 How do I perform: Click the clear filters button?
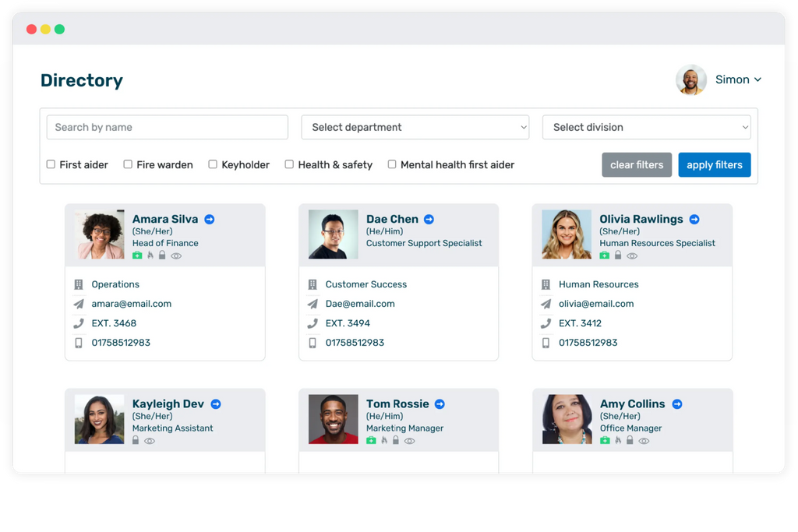click(x=637, y=164)
